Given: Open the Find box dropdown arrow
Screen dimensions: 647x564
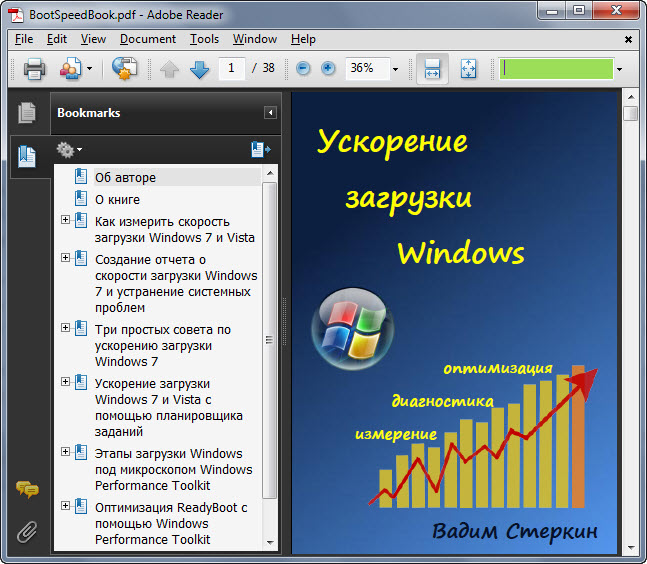Looking at the screenshot, I should click(x=619, y=69).
